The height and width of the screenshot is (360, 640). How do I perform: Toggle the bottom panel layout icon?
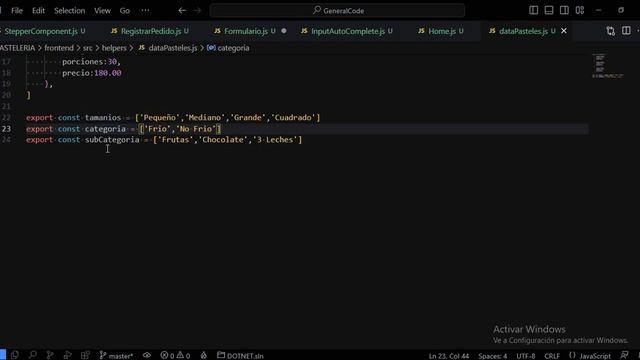point(549,10)
